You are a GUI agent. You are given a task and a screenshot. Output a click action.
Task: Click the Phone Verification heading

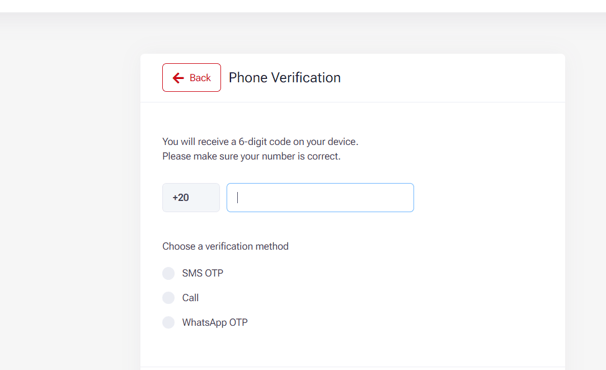pos(284,77)
